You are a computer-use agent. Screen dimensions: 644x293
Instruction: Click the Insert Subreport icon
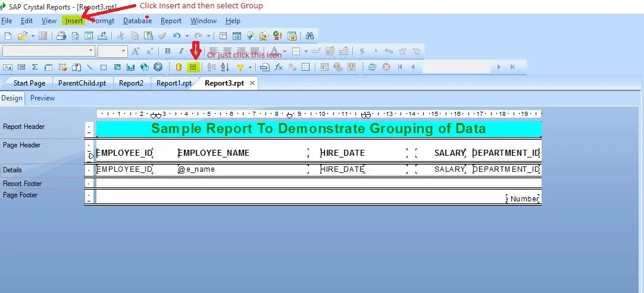click(x=76, y=67)
